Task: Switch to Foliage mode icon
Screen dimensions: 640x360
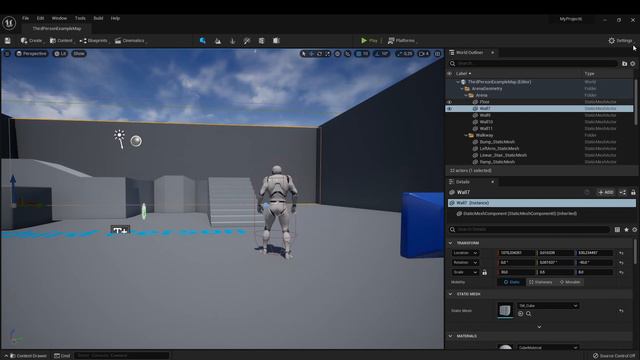Action: [x=233, y=40]
